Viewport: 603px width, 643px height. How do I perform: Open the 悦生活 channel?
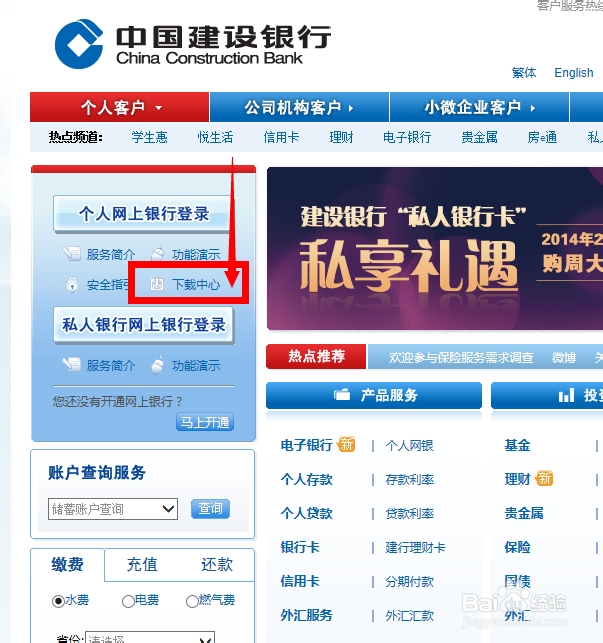coord(215,137)
